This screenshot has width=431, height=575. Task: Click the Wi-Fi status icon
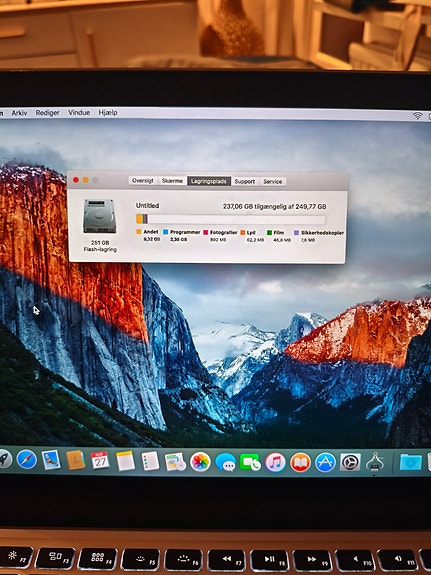click(x=417, y=115)
